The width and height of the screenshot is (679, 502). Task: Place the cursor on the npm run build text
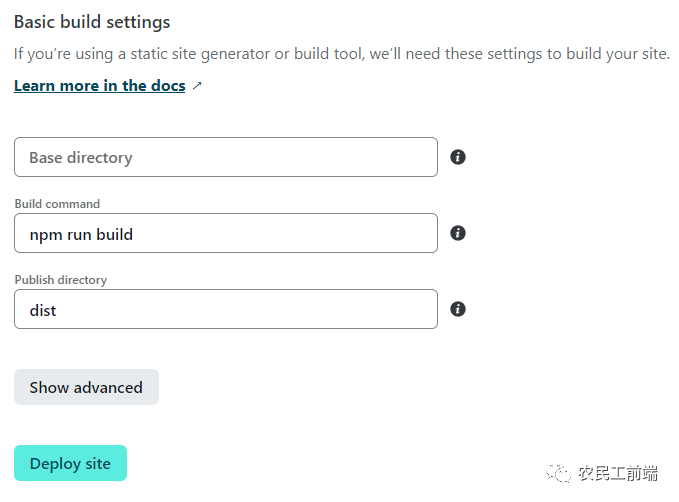[81, 234]
